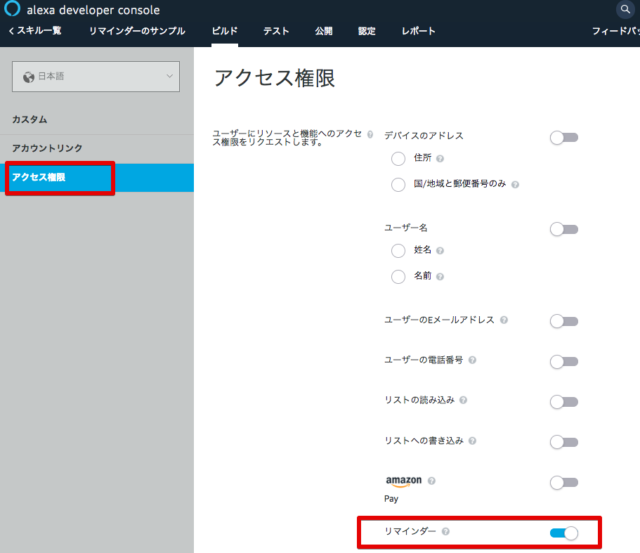Select 姓名 radio button

[398, 250]
